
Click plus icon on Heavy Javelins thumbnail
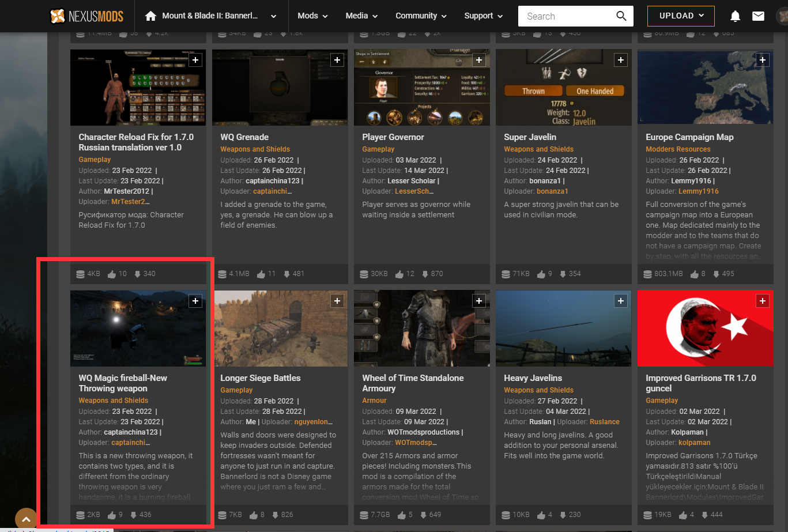pos(621,301)
